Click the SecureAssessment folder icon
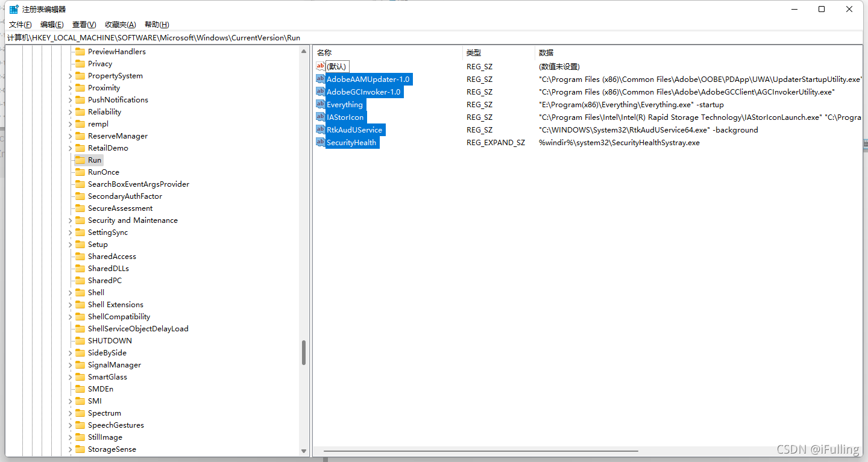This screenshot has height=462, width=868. [80, 208]
